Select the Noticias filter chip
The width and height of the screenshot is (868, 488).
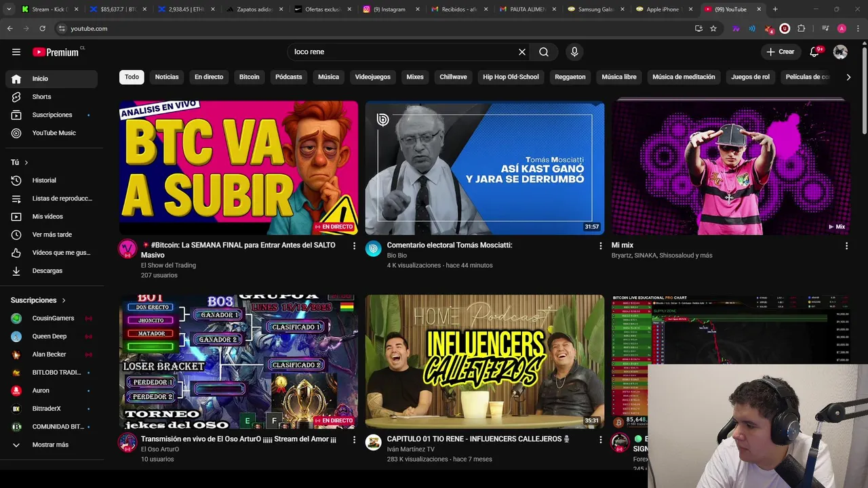pyautogui.click(x=167, y=77)
